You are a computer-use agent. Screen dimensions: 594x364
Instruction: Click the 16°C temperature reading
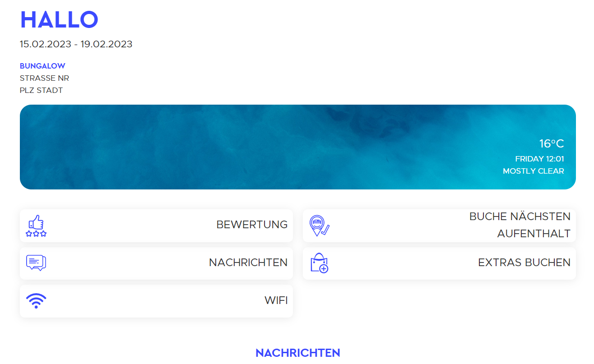click(x=552, y=144)
